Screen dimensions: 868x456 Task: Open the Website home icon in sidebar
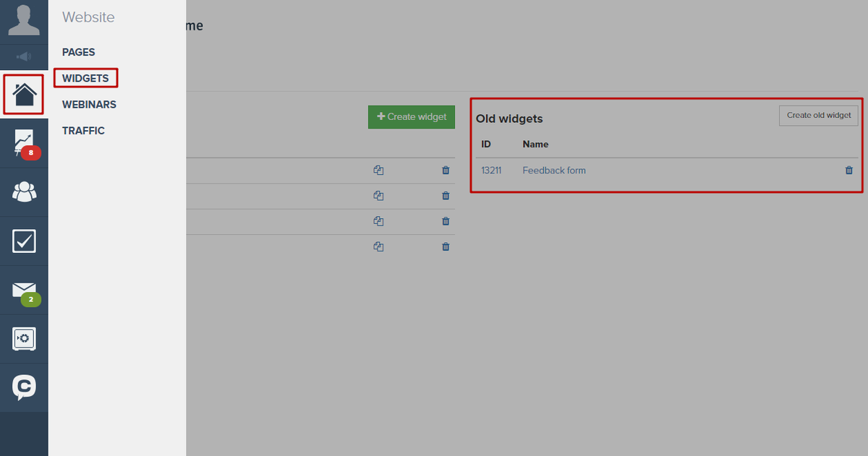pos(24,94)
